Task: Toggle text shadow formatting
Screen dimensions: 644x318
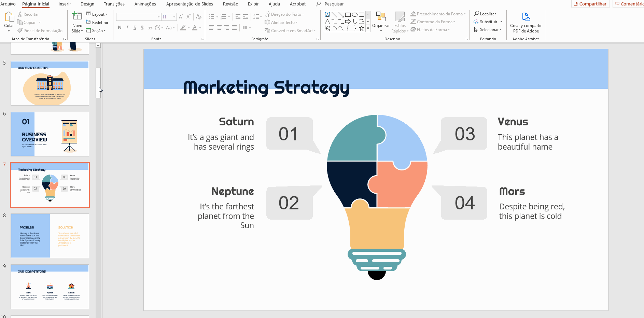Action: [x=142, y=28]
